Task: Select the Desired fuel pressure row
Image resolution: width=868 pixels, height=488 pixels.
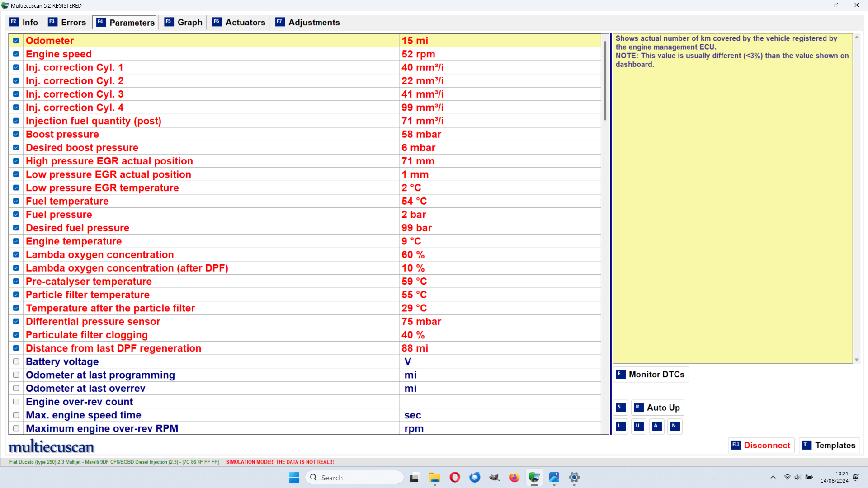Action: (305, 228)
